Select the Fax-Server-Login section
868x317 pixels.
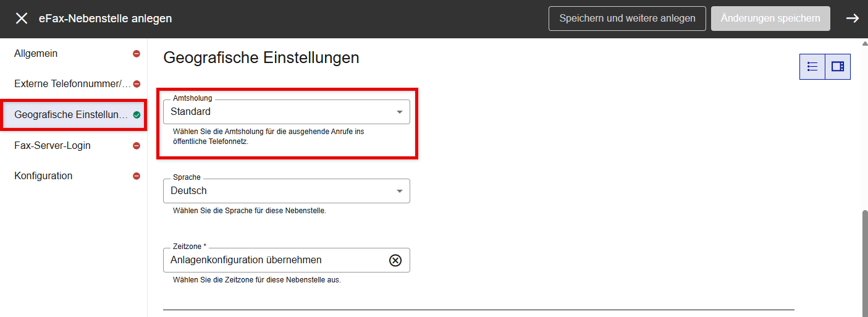[x=53, y=146]
